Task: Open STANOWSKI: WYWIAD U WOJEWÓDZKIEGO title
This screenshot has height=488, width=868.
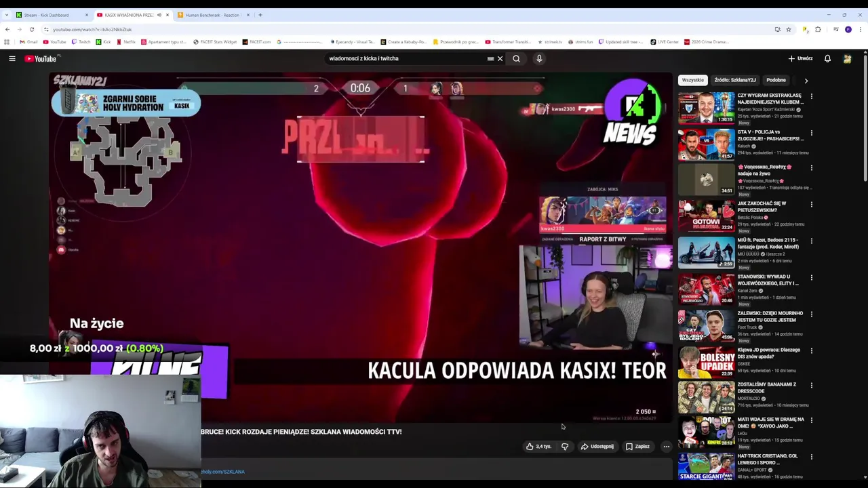Action: (x=768, y=280)
